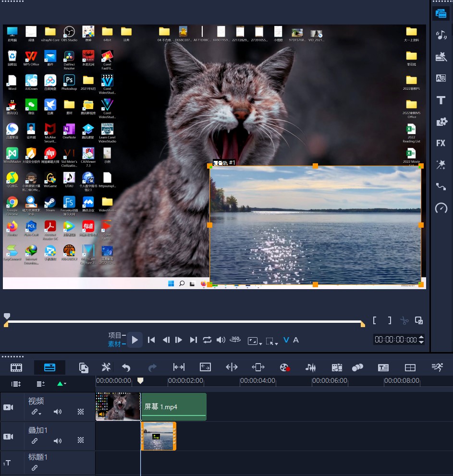
Task: Jump to the end of the project
Action: pos(194,340)
